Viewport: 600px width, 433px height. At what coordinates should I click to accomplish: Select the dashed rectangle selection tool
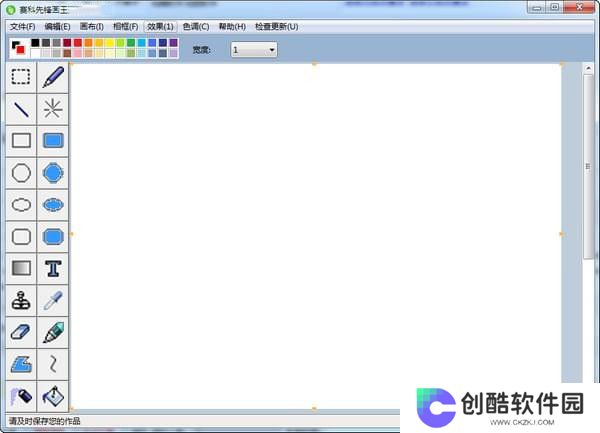[x=21, y=77]
